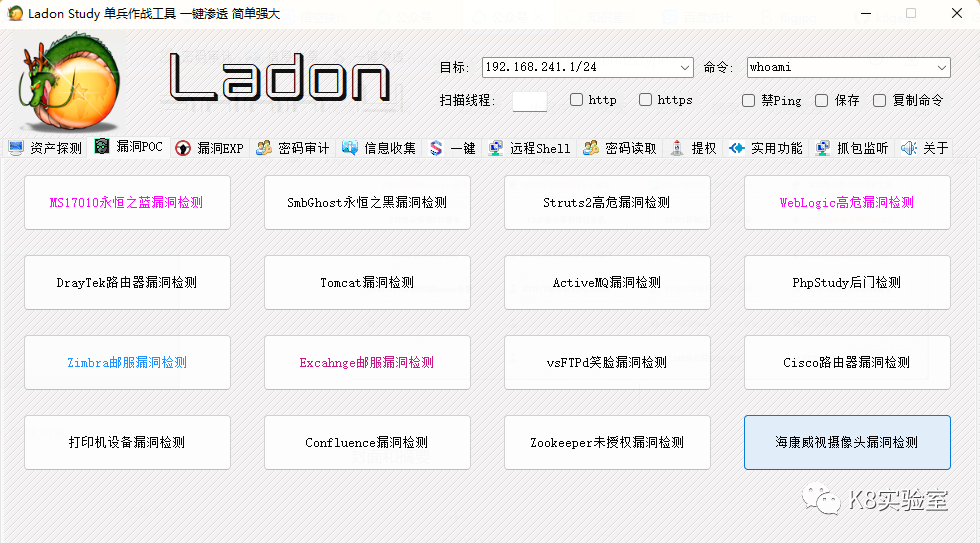This screenshot has width=980, height=543.
Task: Open the 远程Shell tab
Action: click(530, 148)
